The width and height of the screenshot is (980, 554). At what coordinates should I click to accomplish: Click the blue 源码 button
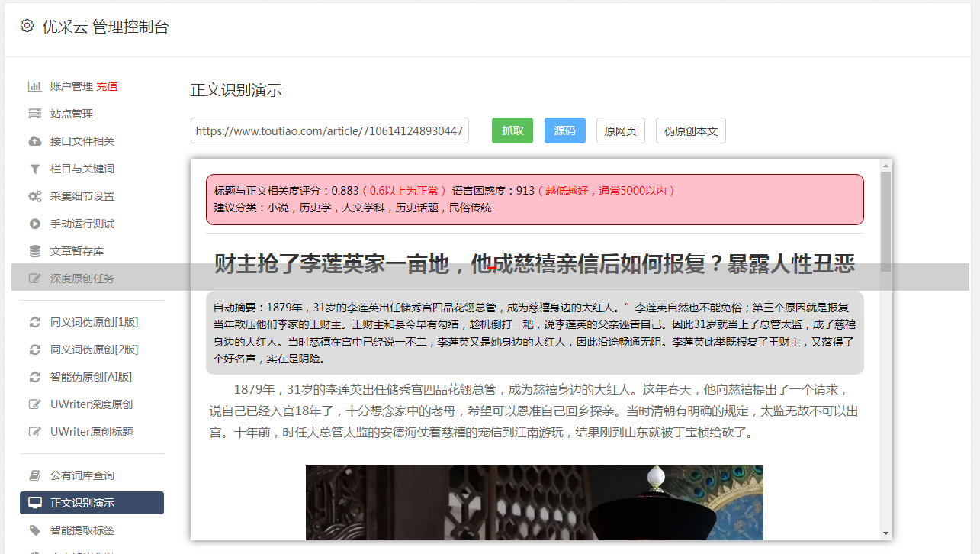point(564,130)
